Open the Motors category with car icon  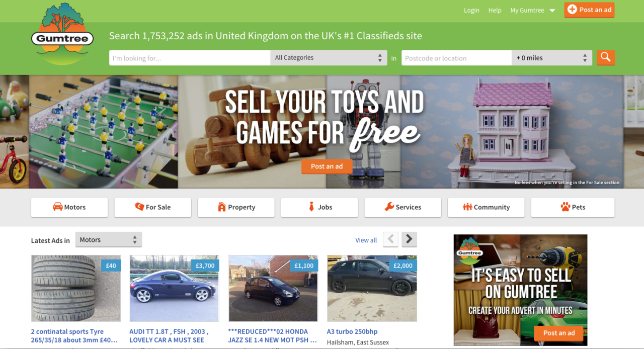[x=58, y=207]
